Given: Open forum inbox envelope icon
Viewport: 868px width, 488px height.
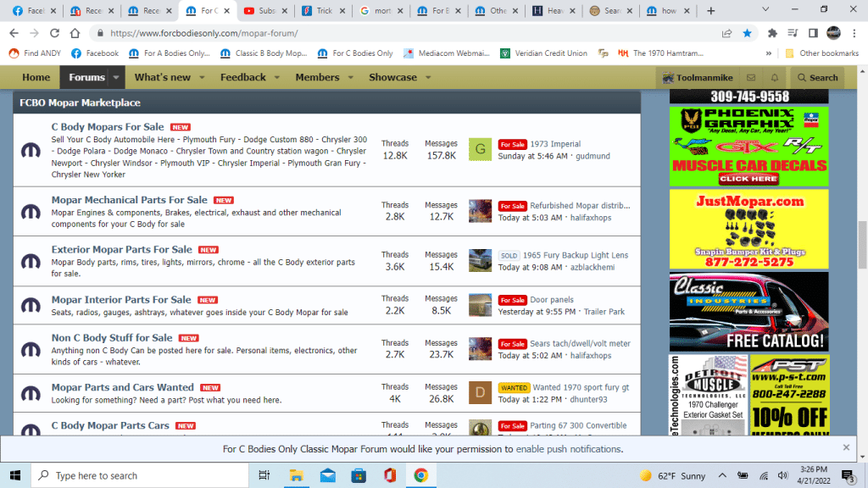Looking at the screenshot, I should click(750, 77).
